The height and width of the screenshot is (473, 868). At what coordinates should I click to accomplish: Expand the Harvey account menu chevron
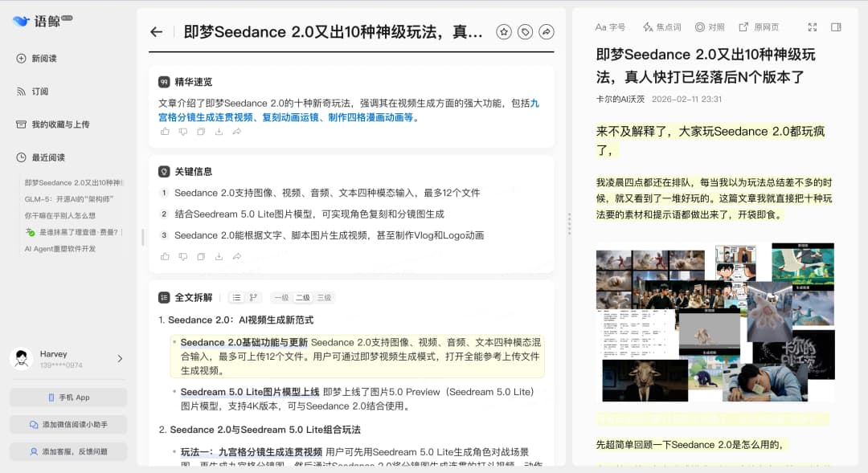coord(120,359)
